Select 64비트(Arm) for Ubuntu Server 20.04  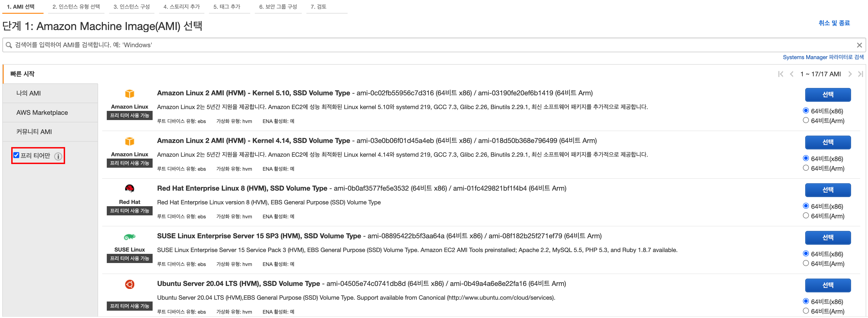tap(806, 311)
